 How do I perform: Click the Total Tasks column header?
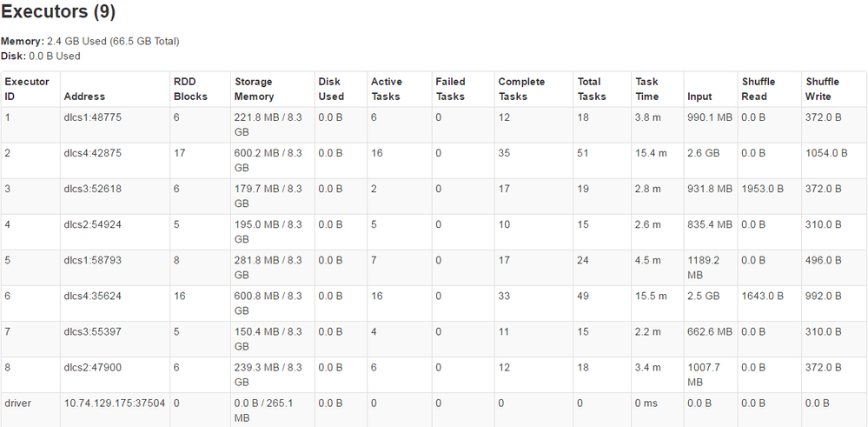[592, 89]
